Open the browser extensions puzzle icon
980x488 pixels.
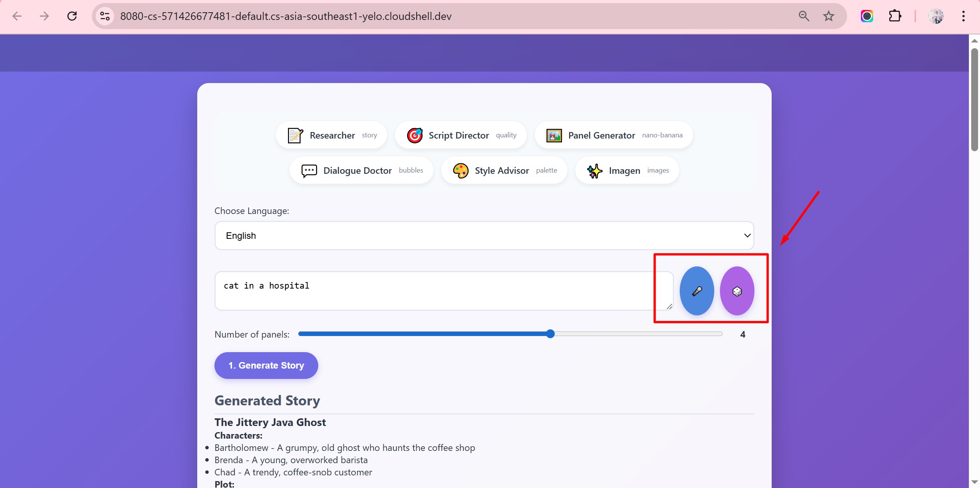[895, 16]
